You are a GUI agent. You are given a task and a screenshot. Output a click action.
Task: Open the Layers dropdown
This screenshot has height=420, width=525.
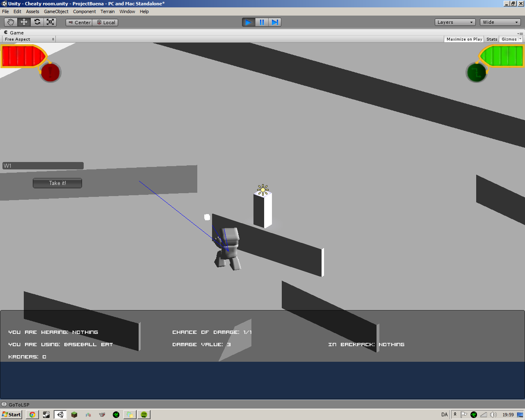[455, 22]
